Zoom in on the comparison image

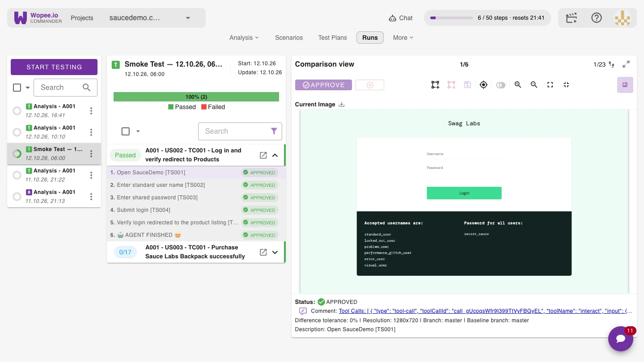[518, 85]
